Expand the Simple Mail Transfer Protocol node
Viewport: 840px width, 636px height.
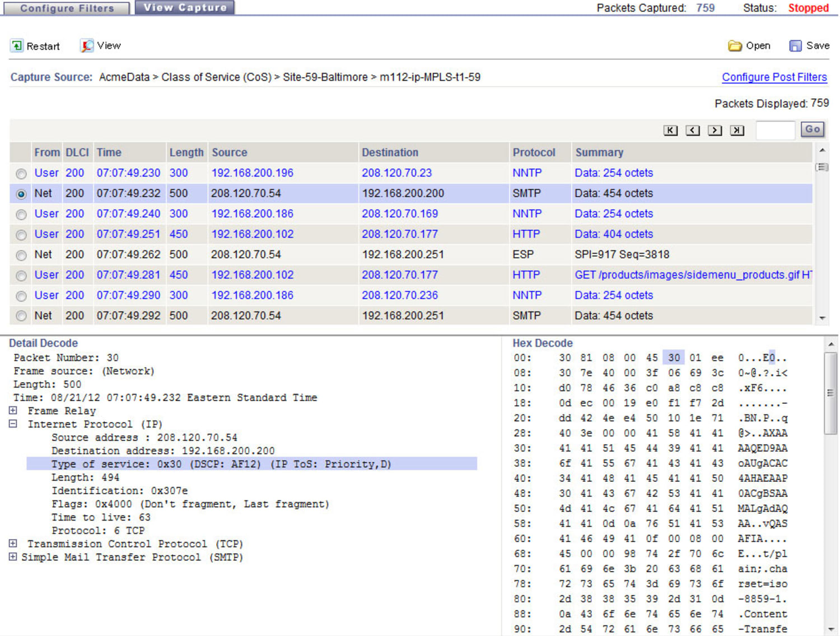pos(13,556)
